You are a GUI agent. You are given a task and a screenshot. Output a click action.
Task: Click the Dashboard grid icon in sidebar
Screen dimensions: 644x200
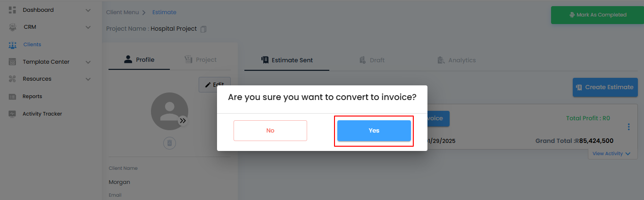coord(13,10)
